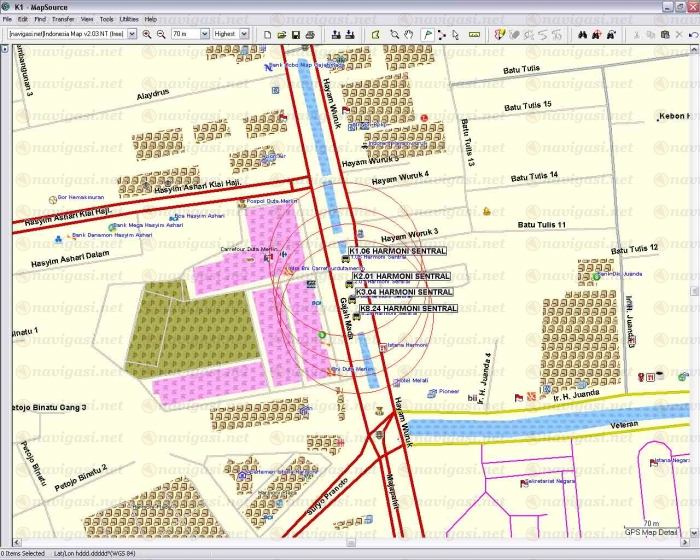Viewport: 700px width, 560px height.
Task: Click the Print toolbar icon
Action: [309, 34]
